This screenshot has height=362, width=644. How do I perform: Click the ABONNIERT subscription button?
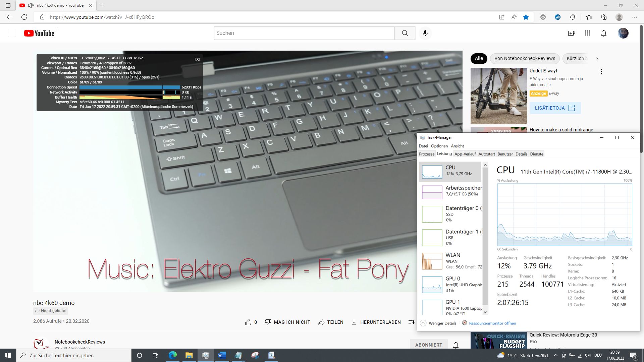coord(429,345)
